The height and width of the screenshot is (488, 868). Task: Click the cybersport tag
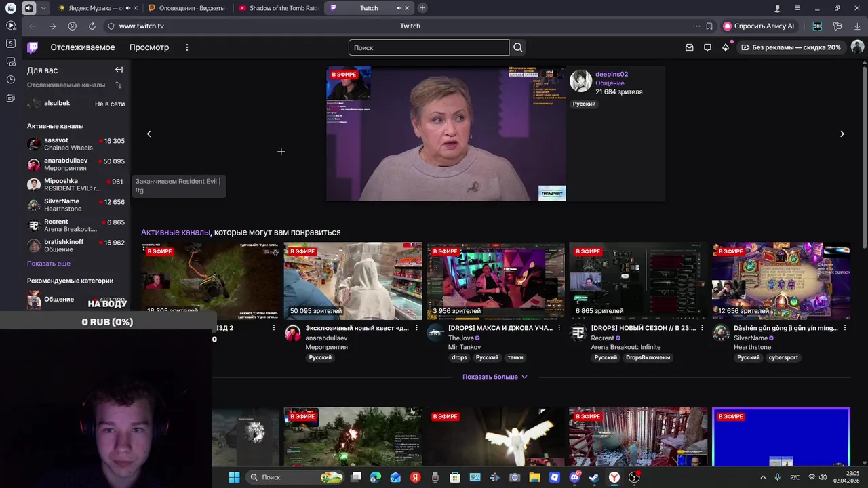point(783,357)
